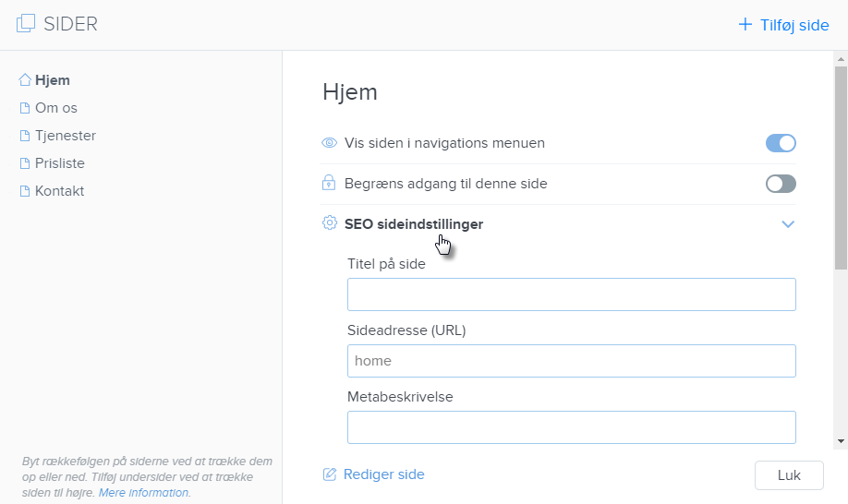Click the plus icon beside Tilføj side
The height and width of the screenshot is (504, 848).
point(745,25)
